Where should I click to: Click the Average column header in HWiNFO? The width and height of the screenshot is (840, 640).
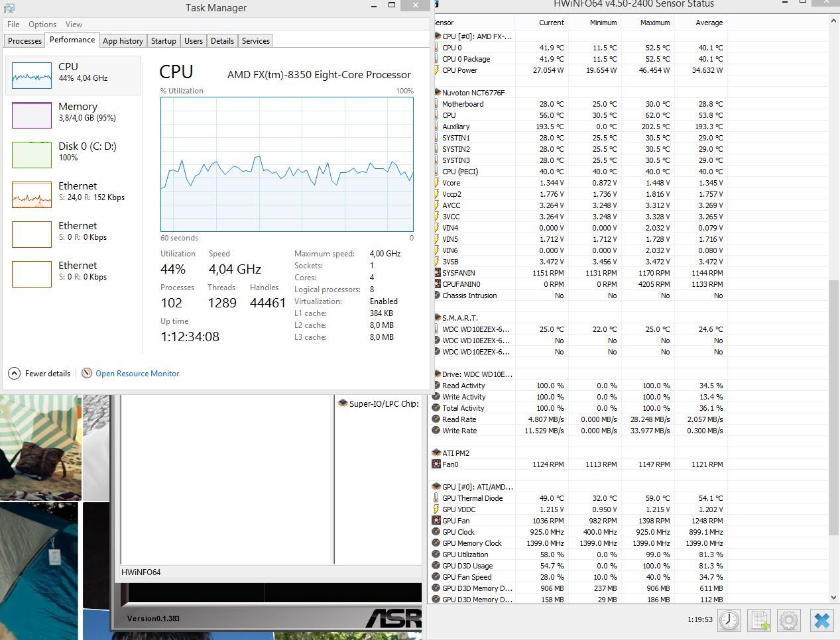(700, 23)
